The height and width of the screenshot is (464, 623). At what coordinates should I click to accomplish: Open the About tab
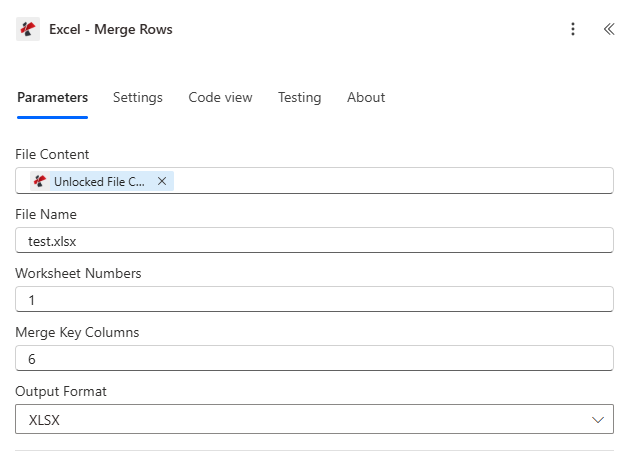click(x=366, y=97)
